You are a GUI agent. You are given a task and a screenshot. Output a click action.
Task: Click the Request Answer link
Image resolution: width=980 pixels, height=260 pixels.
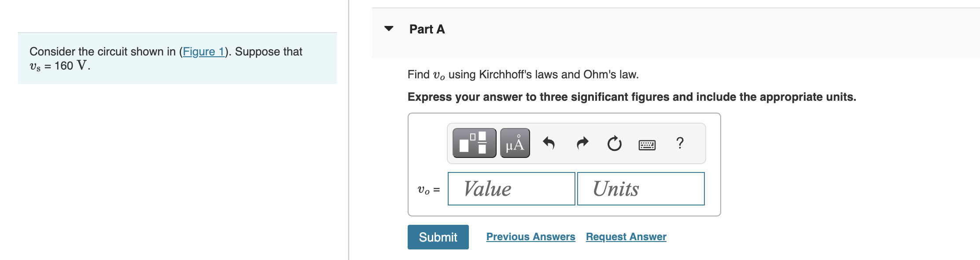(626, 237)
